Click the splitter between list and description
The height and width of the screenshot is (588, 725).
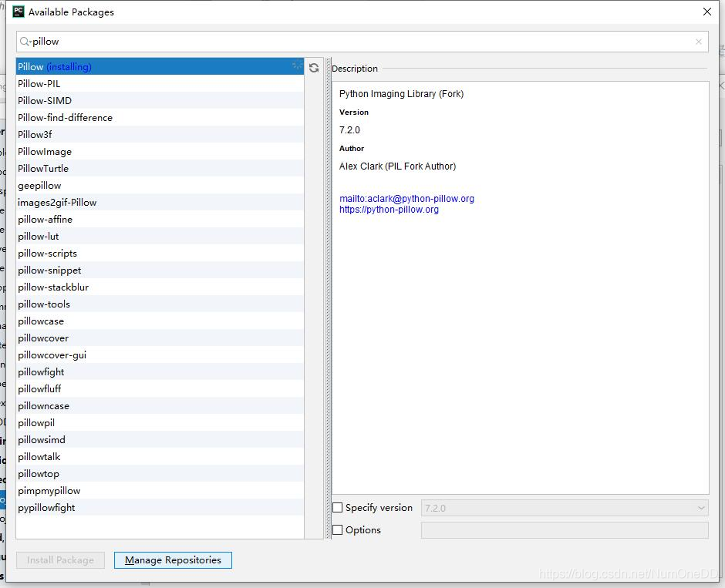[x=329, y=298]
